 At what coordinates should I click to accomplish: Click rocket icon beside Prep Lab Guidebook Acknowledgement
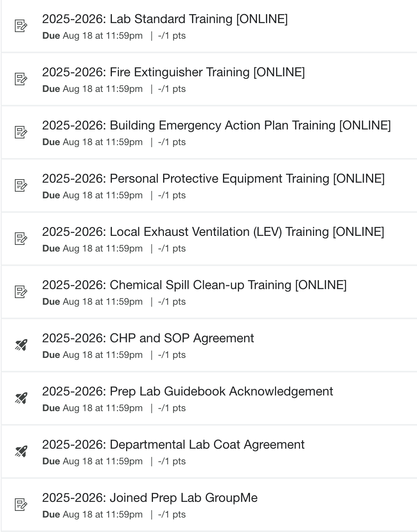(x=21, y=398)
